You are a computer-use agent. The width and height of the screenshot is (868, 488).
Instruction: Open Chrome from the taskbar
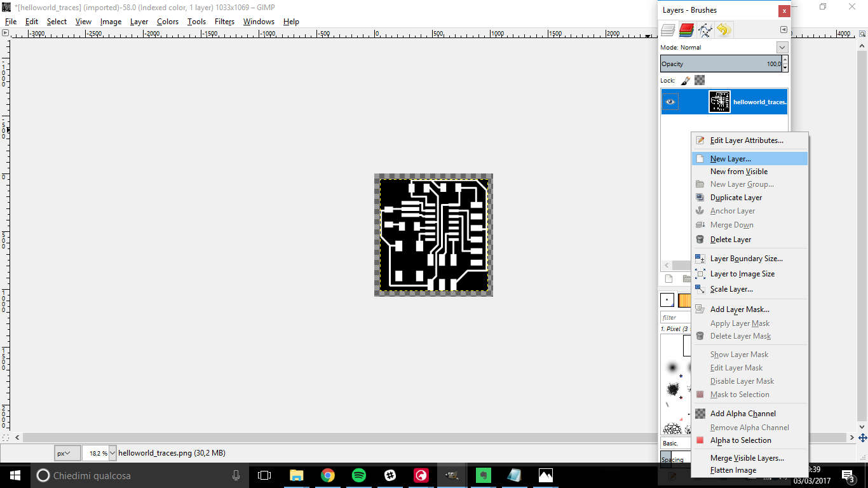coord(327,475)
